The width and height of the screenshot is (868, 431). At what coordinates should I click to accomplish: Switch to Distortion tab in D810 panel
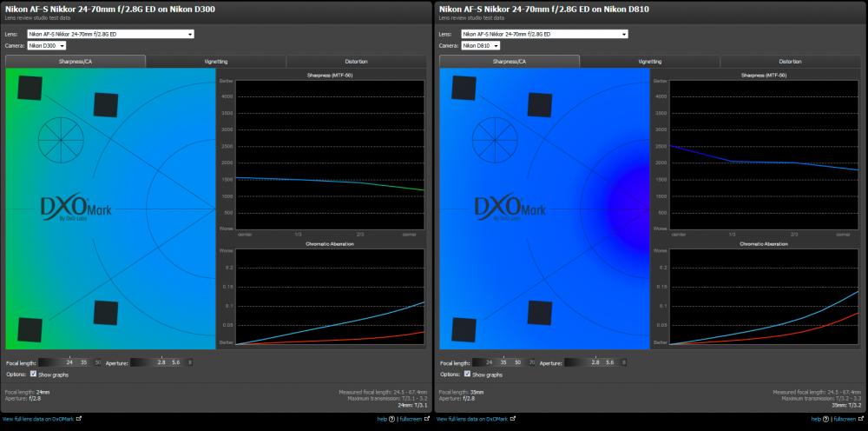point(790,62)
